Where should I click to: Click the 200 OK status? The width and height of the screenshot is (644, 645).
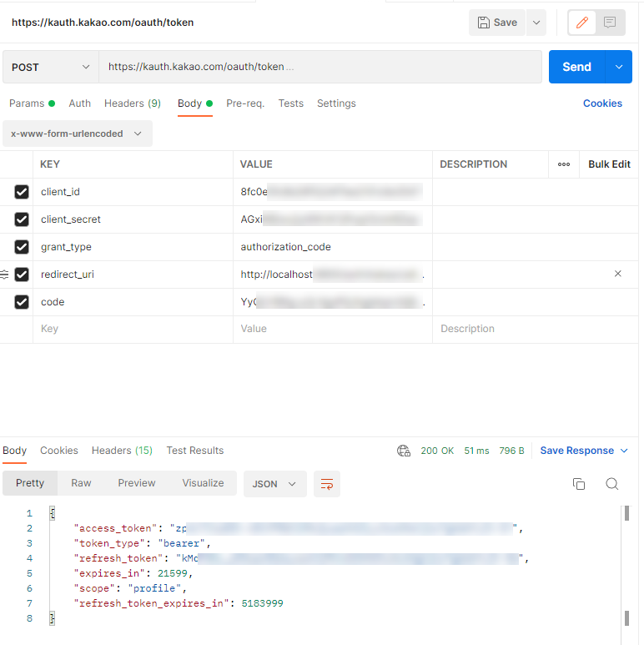(437, 451)
